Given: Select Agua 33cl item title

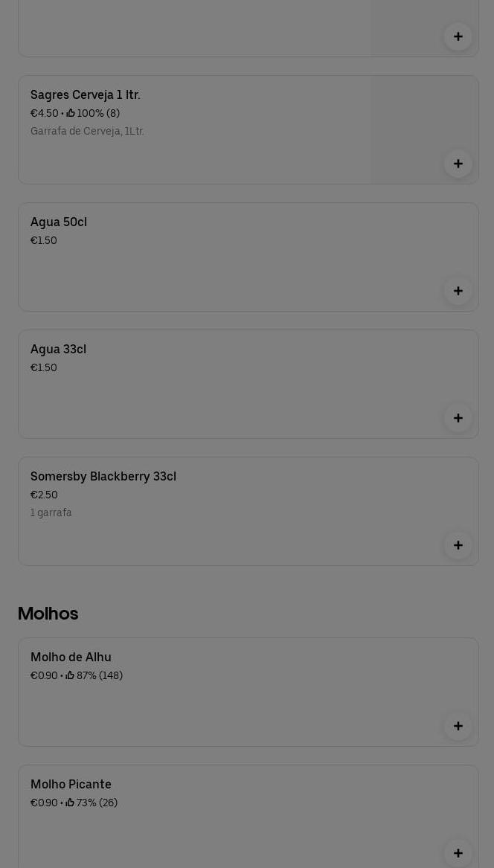Looking at the screenshot, I should [58, 350].
